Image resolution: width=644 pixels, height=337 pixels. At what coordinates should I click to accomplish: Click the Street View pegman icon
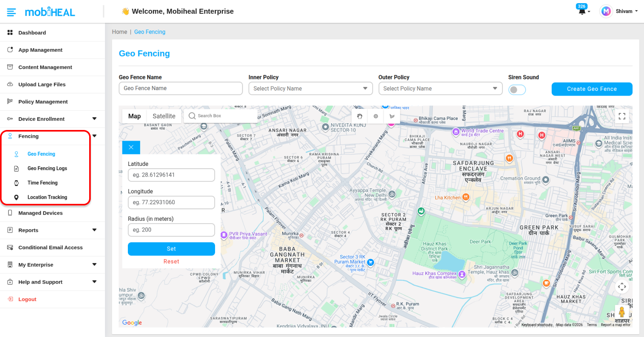622,312
